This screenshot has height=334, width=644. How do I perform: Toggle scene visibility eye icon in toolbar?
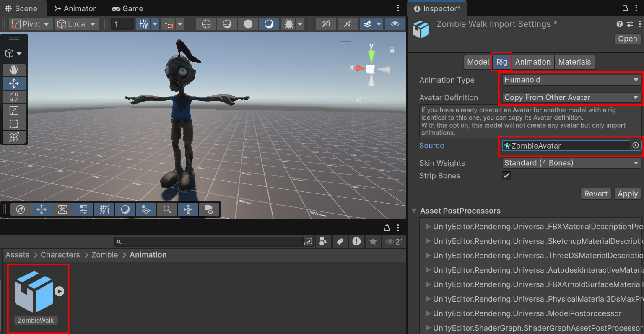(x=395, y=24)
